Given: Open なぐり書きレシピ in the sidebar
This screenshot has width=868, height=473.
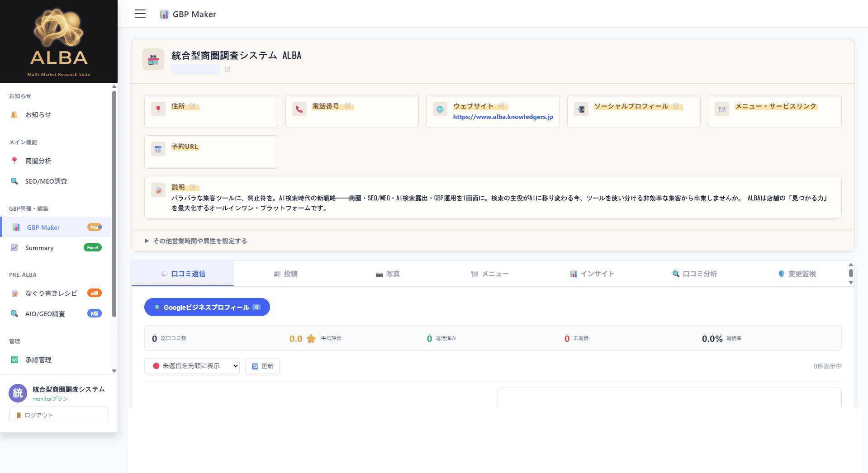Looking at the screenshot, I should [55, 293].
